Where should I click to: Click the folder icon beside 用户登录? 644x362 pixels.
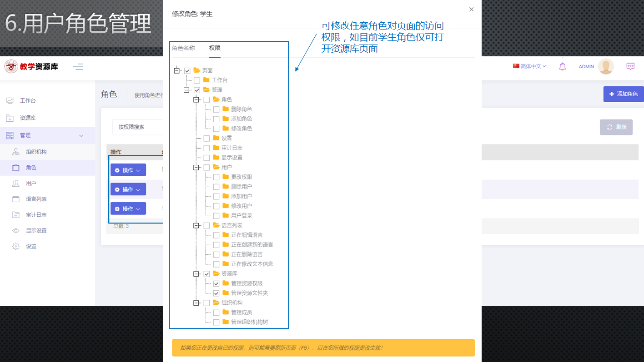point(226,215)
